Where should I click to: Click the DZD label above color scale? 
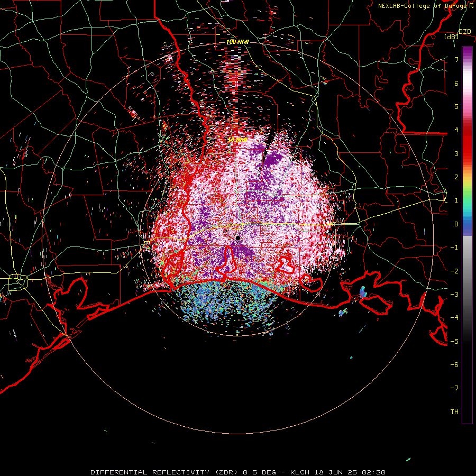[464, 31]
